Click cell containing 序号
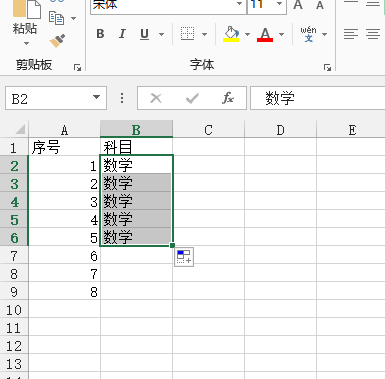This screenshot has height=379, width=385. 64,147
